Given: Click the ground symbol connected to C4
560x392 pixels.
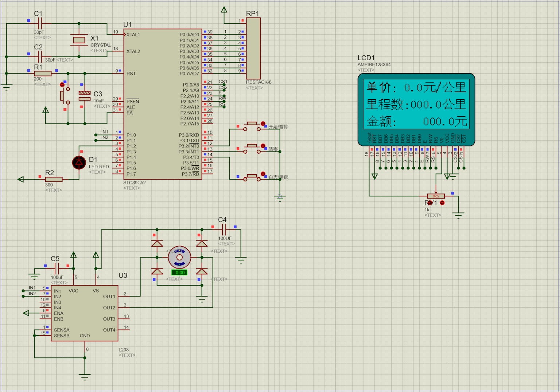Looking at the screenshot, I should pyautogui.click(x=241, y=259).
